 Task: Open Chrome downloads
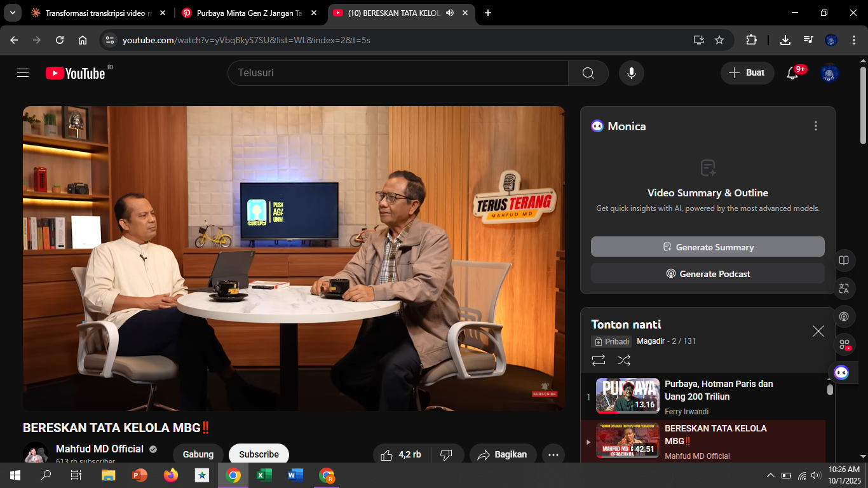click(x=785, y=40)
